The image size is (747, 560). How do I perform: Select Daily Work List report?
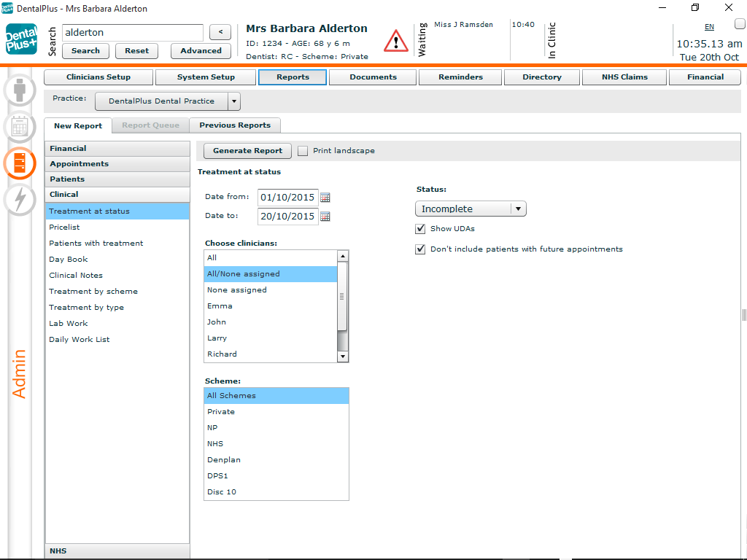coord(117,340)
